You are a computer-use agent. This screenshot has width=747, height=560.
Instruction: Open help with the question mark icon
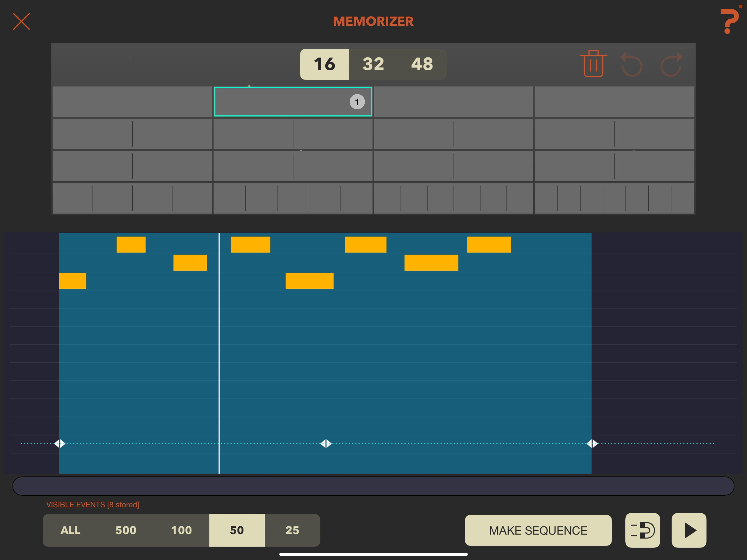pos(730,21)
